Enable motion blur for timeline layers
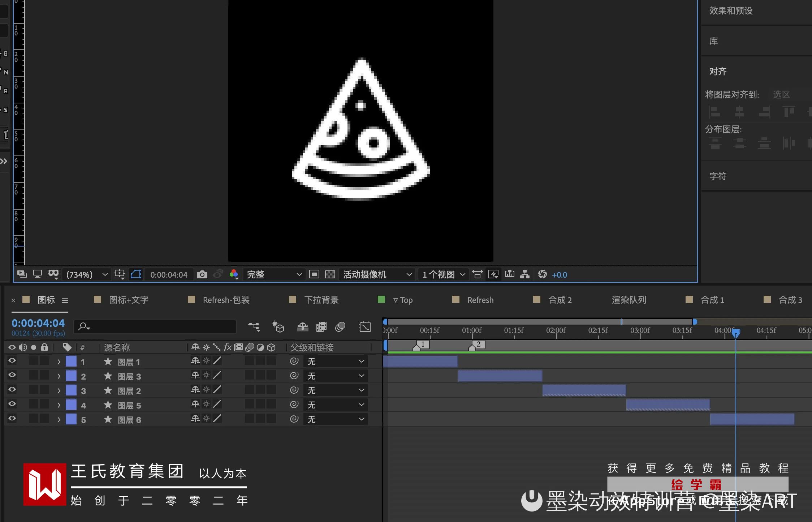Viewport: 812px width, 522px height. click(340, 327)
